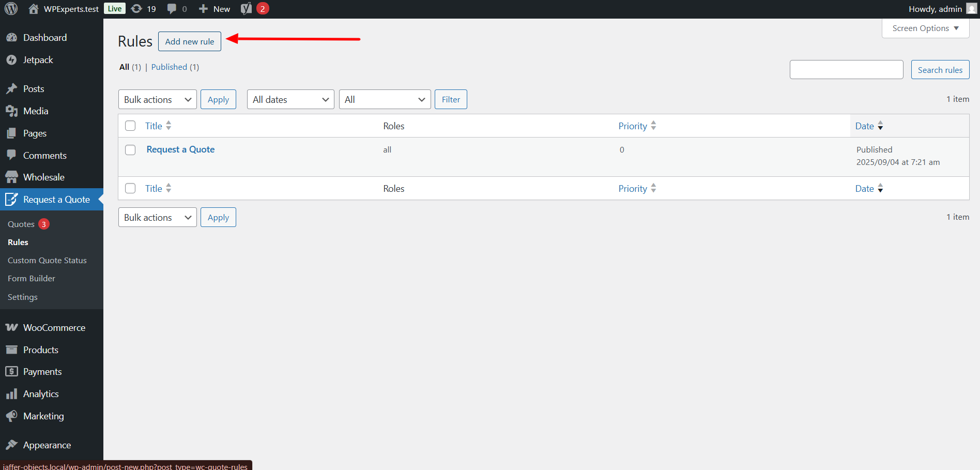Expand the Screen Options panel

pyautogui.click(x=925, y=28)
